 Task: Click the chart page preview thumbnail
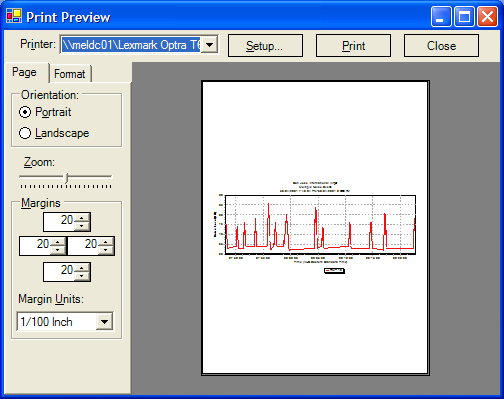point(315,228)
